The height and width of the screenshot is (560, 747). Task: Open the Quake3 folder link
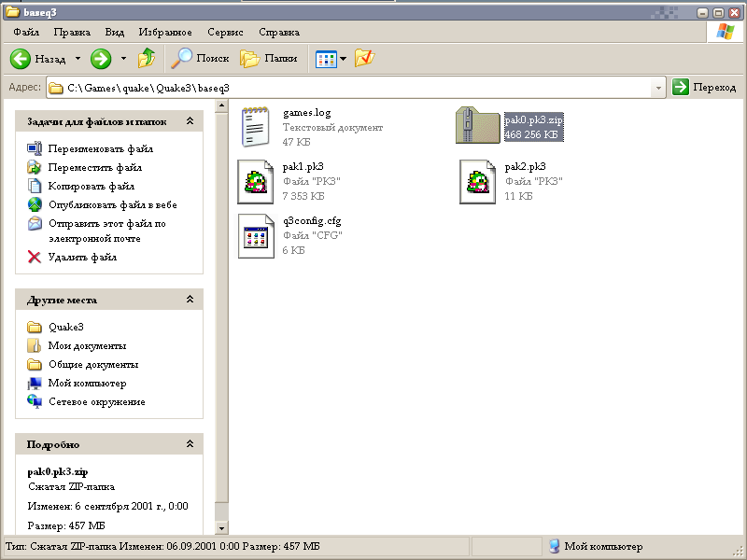pyautogui.click(x=65, y=328)
